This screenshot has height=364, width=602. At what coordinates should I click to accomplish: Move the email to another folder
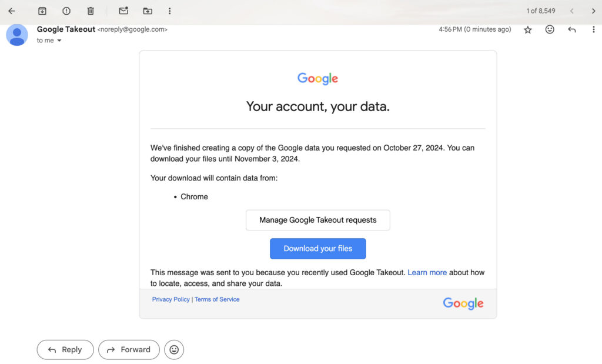pos(148,11)
